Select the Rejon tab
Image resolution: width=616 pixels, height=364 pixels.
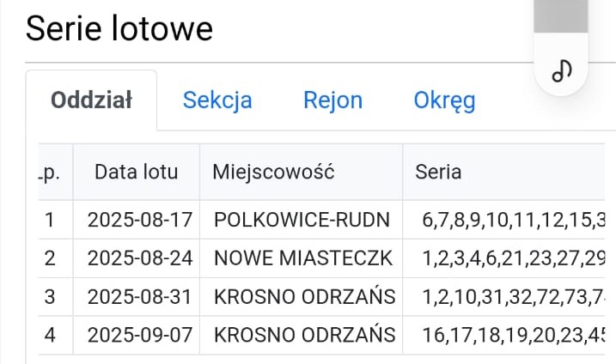[x=332, y=100]
